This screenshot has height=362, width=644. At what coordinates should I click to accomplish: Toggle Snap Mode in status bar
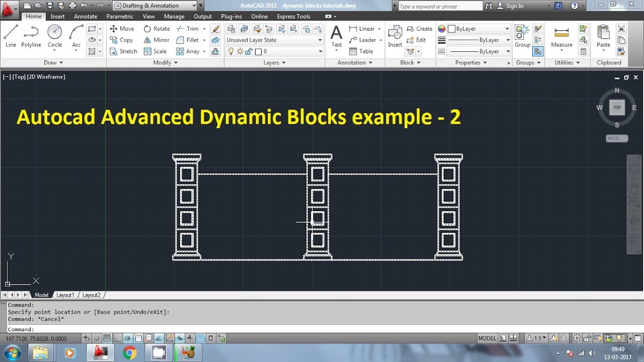97,338
